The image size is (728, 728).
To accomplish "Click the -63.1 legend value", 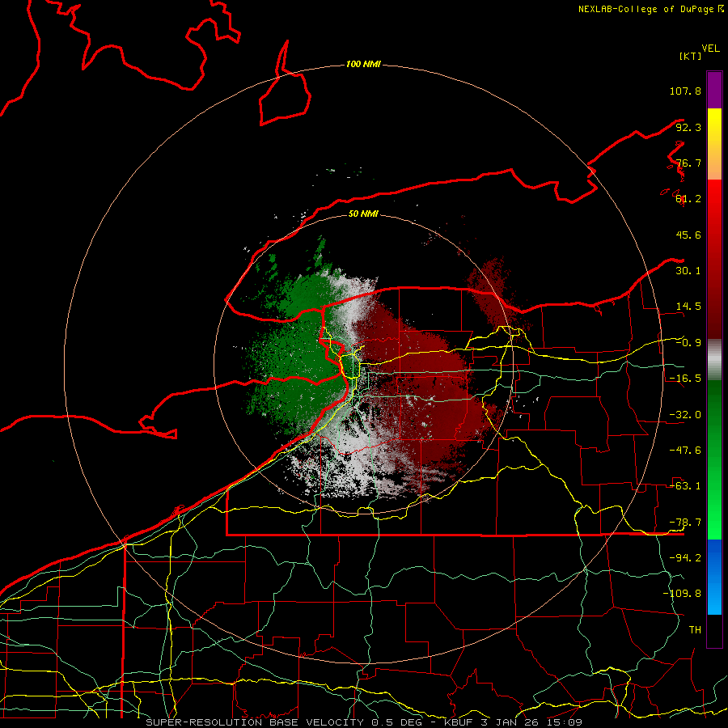I will pos(685,486).
